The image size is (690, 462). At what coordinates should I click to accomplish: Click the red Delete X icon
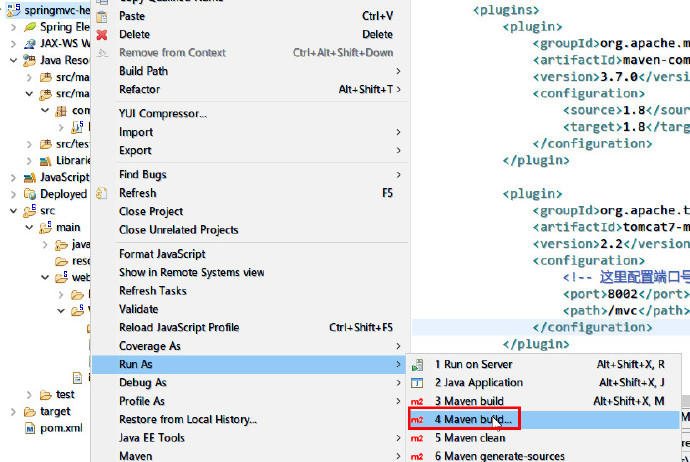(102, 35)
